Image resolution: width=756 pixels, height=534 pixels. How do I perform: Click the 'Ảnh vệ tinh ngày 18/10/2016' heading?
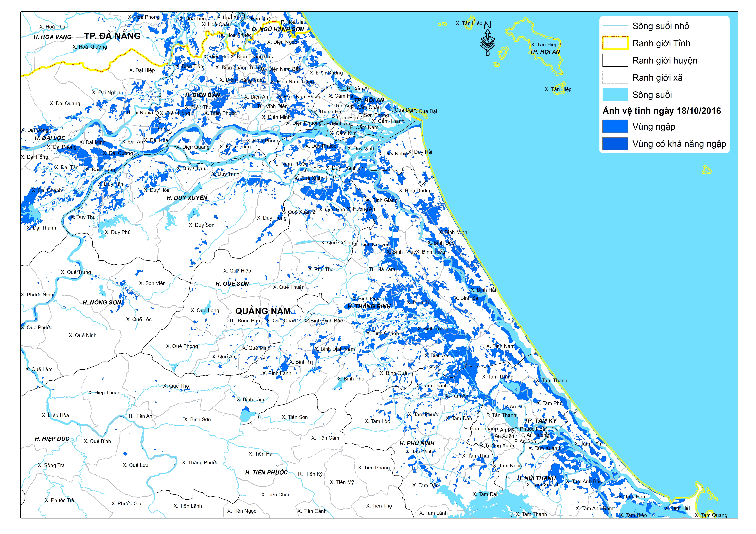(x=661, y=111)
